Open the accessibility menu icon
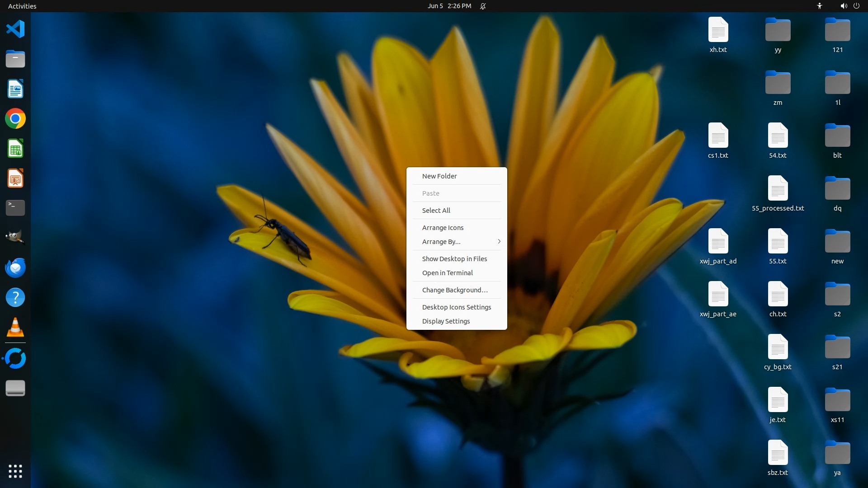The image size is (868, 488). click(819, 6)
